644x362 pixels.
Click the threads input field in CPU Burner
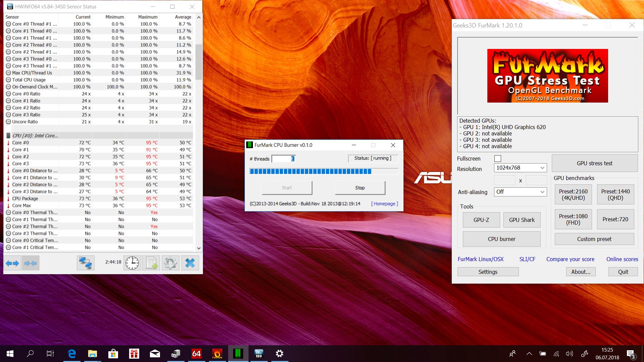coord(283,159)
